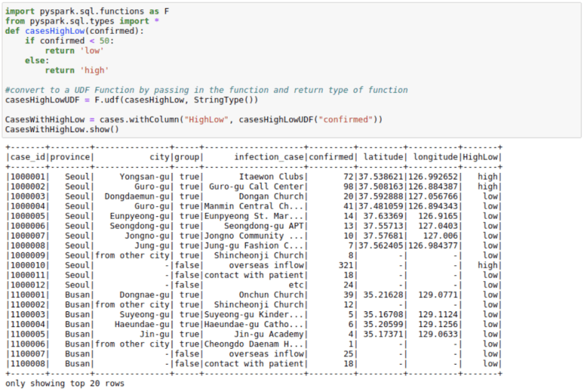Image resolution: width=584 pixels, height=392 pixels.
Task: Click the 'Dongdaemun-gu' city cell
Action: pyautogui.click(x=137, y=196)
